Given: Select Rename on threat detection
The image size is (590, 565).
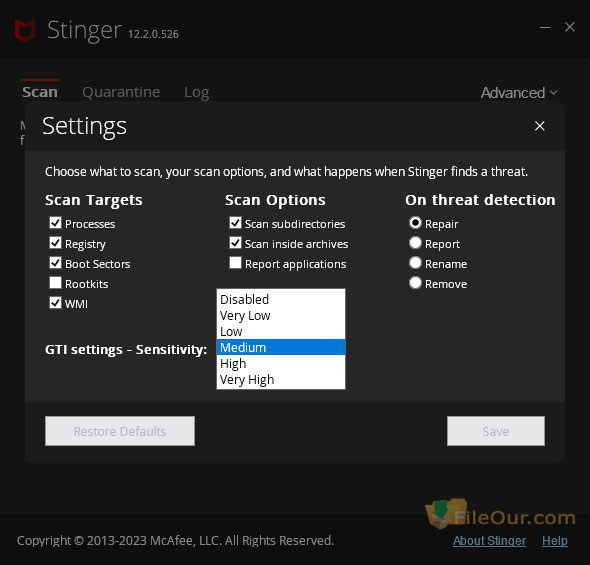Looking at the screenshot, I should tap(415, 263).
